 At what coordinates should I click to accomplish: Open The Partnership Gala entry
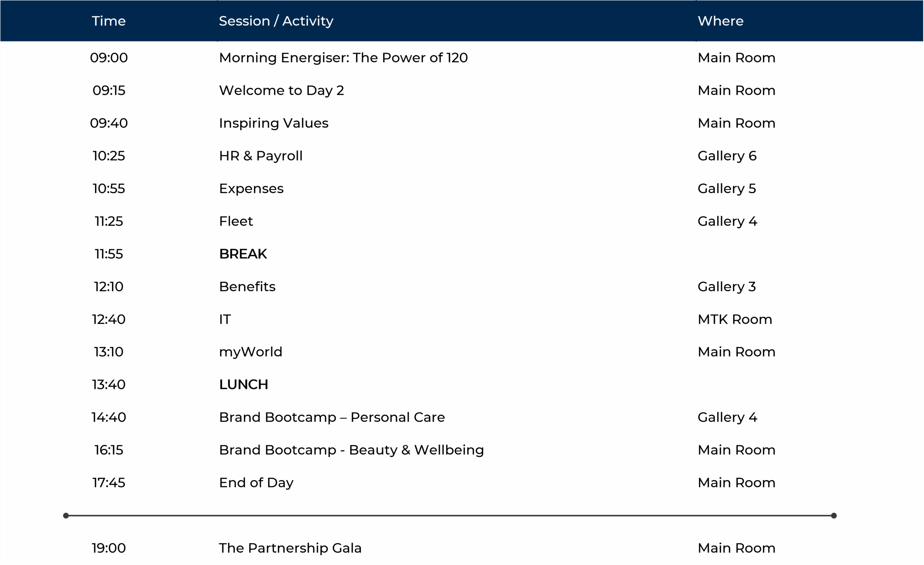point(290,548)
